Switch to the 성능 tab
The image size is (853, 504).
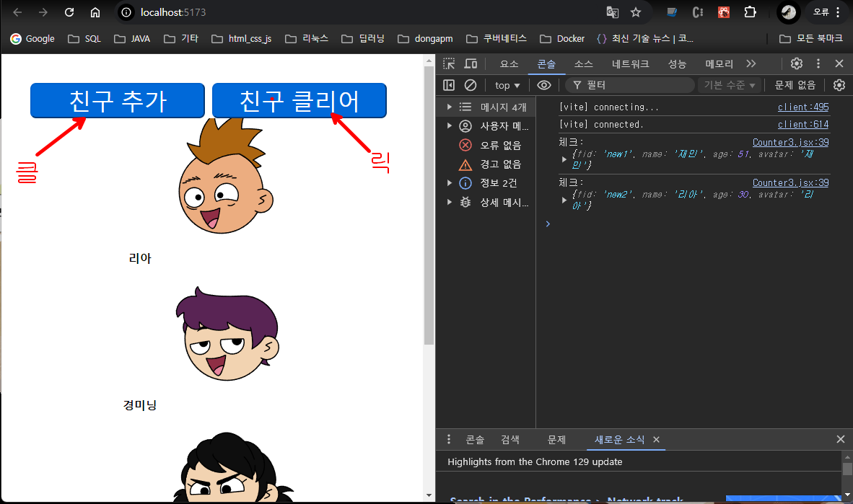tap(677, 64)
